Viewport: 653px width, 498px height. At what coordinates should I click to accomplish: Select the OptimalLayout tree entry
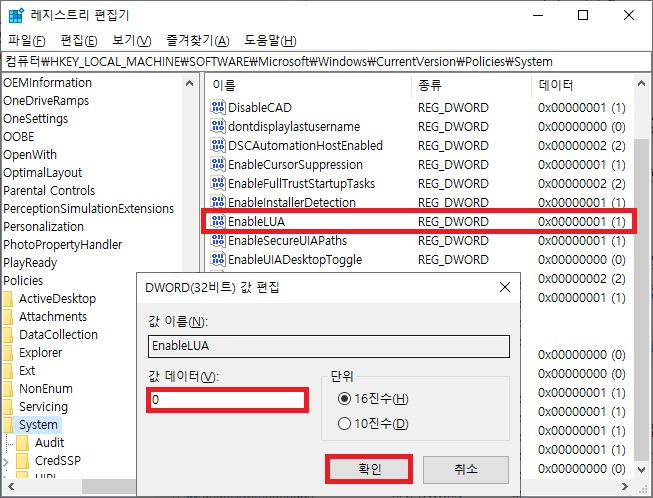[42, 172]
